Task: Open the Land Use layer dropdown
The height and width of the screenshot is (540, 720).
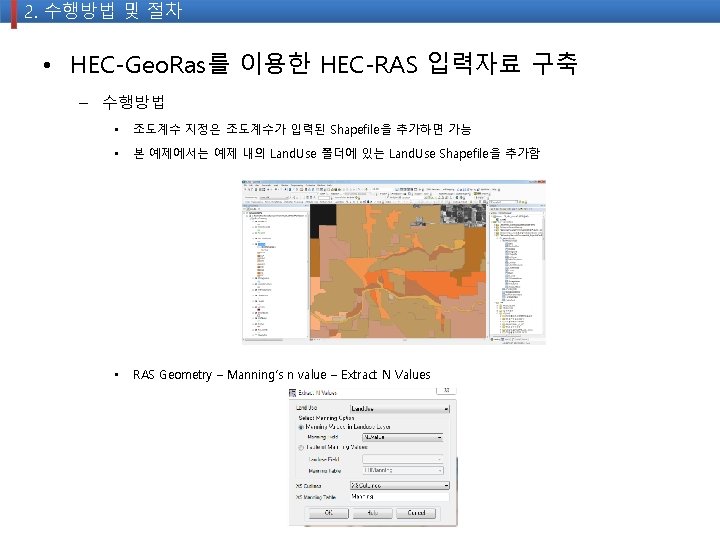Action: (399, 409)
